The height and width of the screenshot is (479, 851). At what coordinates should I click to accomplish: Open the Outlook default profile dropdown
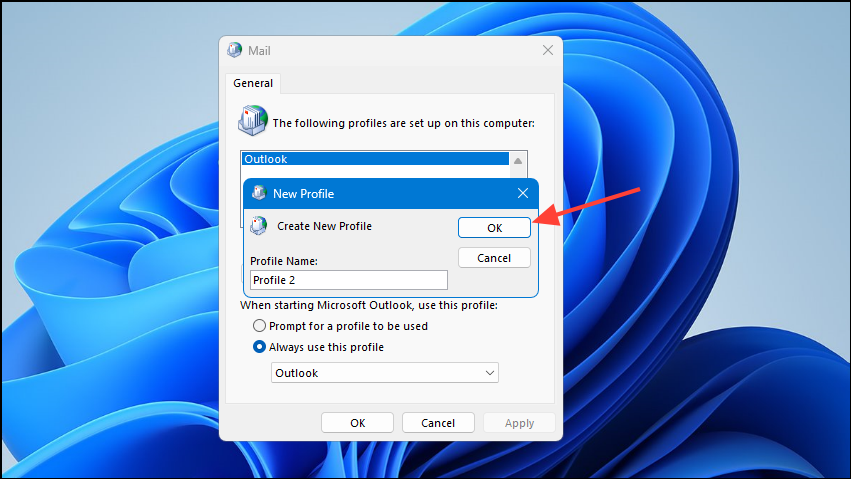(385, 373)
